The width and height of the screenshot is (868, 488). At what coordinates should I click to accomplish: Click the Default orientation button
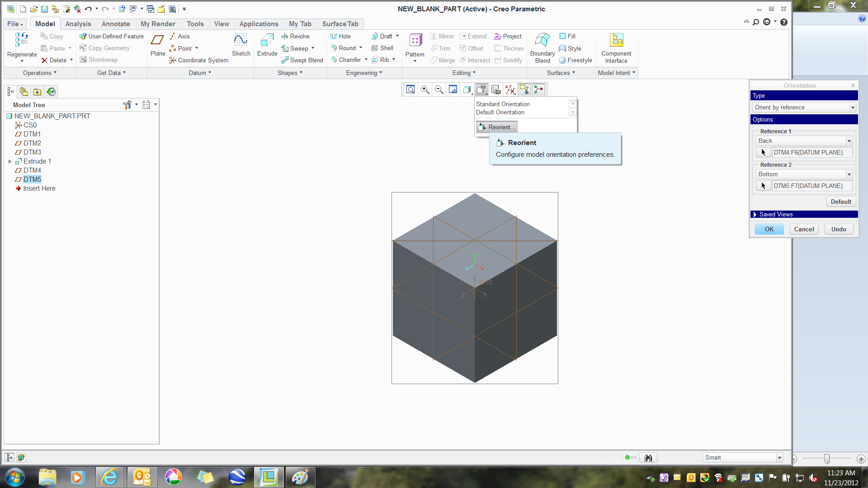[x=500, y=112]
